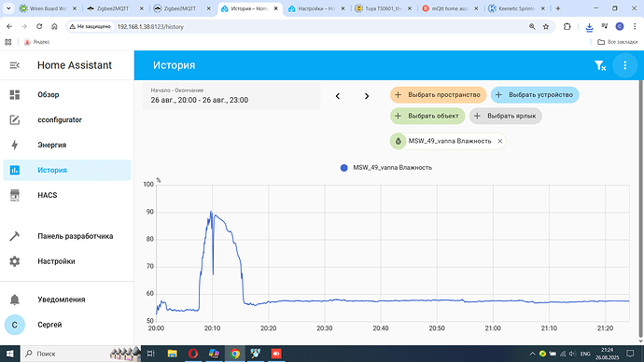The height and width of the screenshot is (362, 644).
Task: Open Настройки settings page
Action: coord(67,261)
